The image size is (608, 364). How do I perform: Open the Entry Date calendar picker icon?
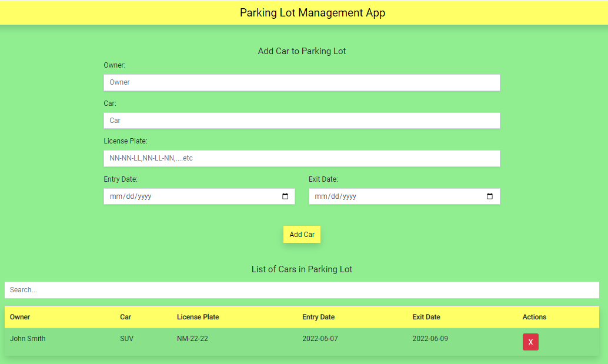(285, 196)
